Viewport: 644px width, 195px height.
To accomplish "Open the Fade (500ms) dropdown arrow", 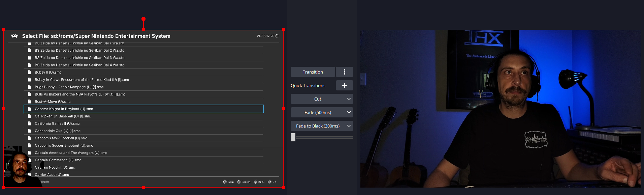I will click(x=349, y=112).
